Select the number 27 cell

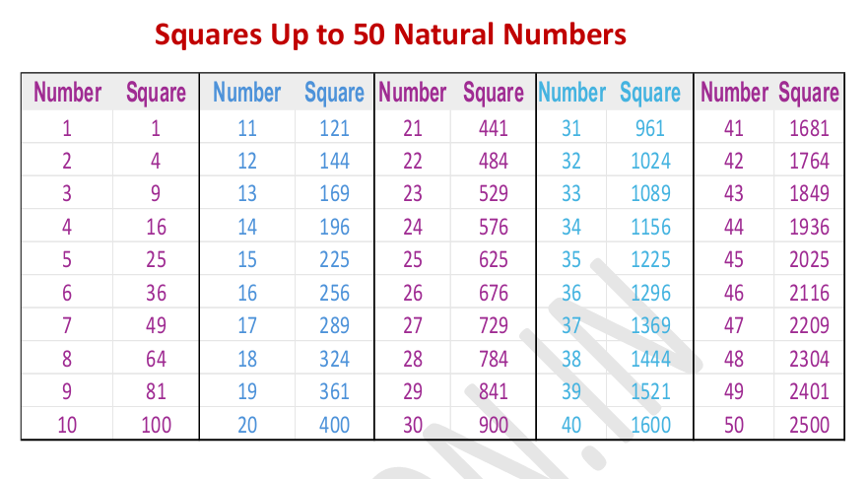pos(413,325)
